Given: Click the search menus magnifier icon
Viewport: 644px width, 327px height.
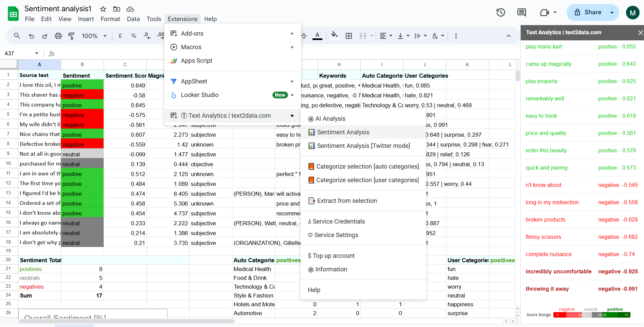Looking at the screenshot, I should [x=17, y=36].
